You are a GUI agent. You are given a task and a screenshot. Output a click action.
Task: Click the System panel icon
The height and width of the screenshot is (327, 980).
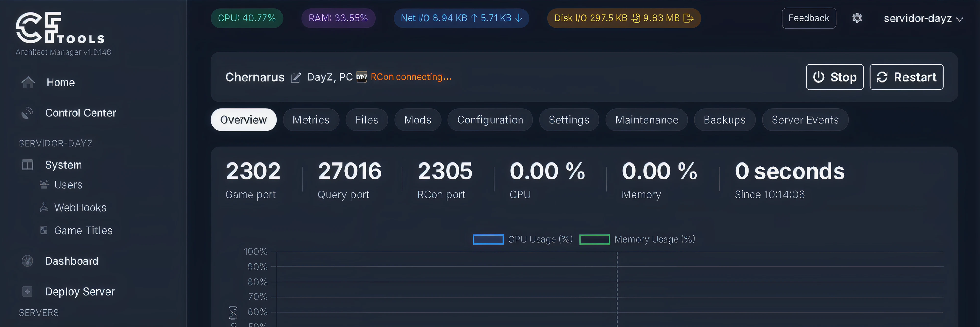(x=27, y=165)
